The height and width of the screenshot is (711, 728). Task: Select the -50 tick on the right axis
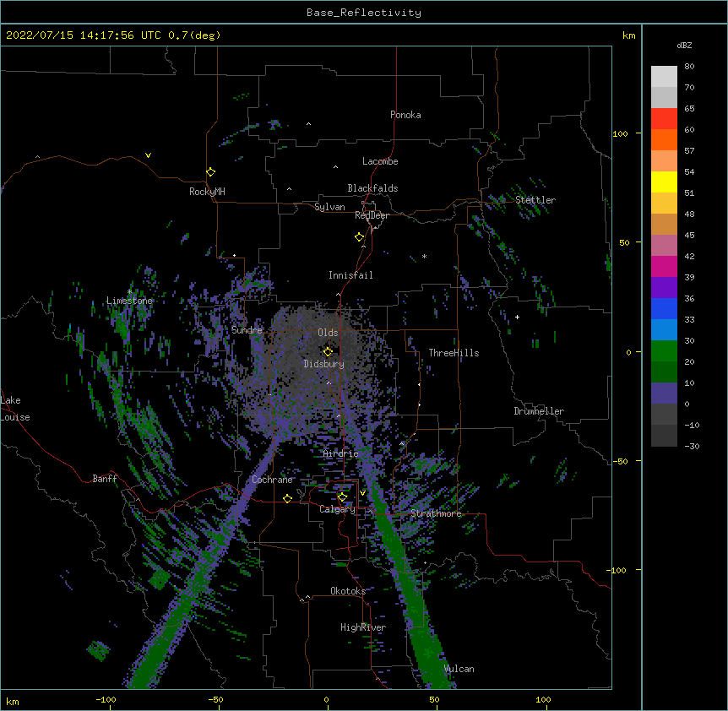[x=620, y=461]
